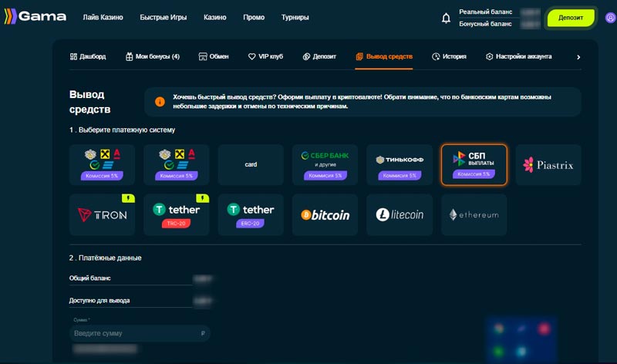This screenshot has height=364, width=617.
Task: Click the notification bell icon
Action: (446, 18)
